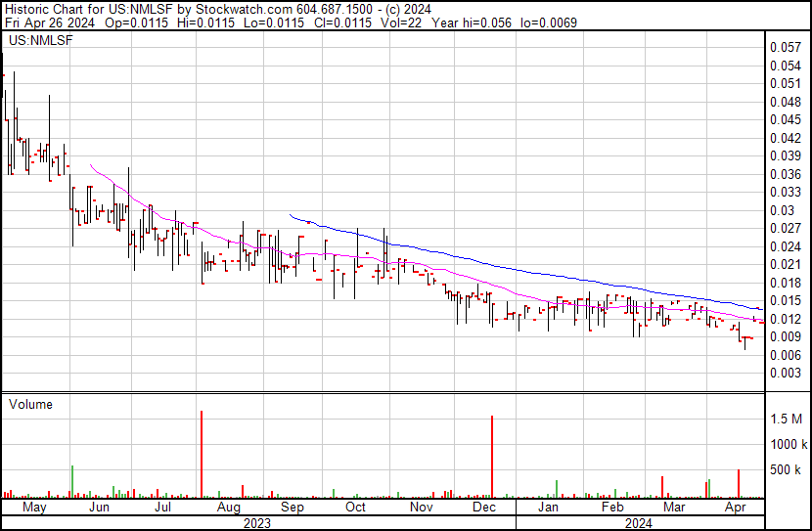
Task: Click the 500 k volume axis label
Action: (x=786, y=470)
